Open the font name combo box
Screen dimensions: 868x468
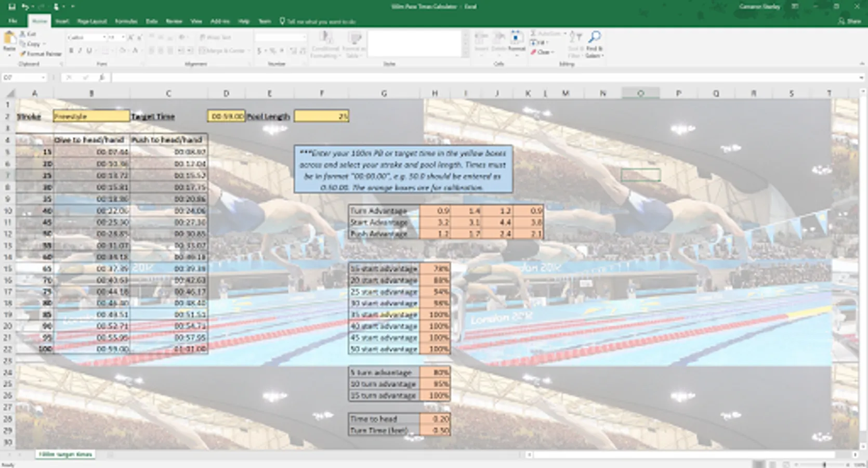click(x=87, y=37)
